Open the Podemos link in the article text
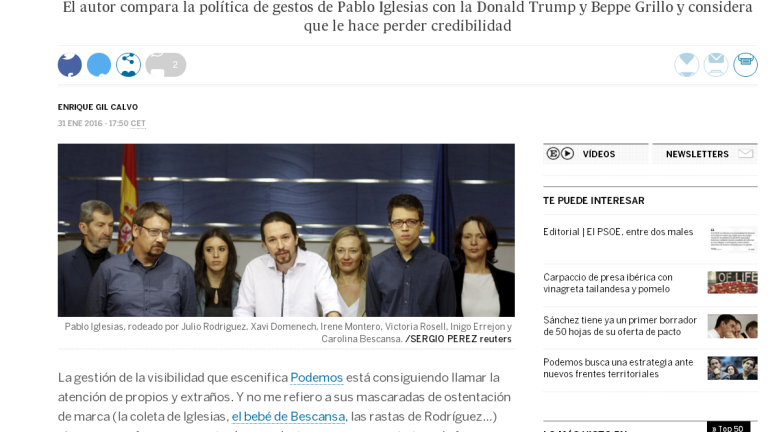The width and height of the screenshot is (768, 432). pyautogui.click(x=316, y=378)
